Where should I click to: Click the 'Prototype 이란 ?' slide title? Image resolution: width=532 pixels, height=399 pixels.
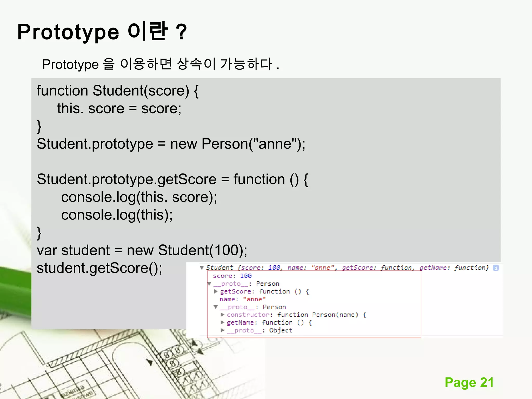click(x=102, y=32)
